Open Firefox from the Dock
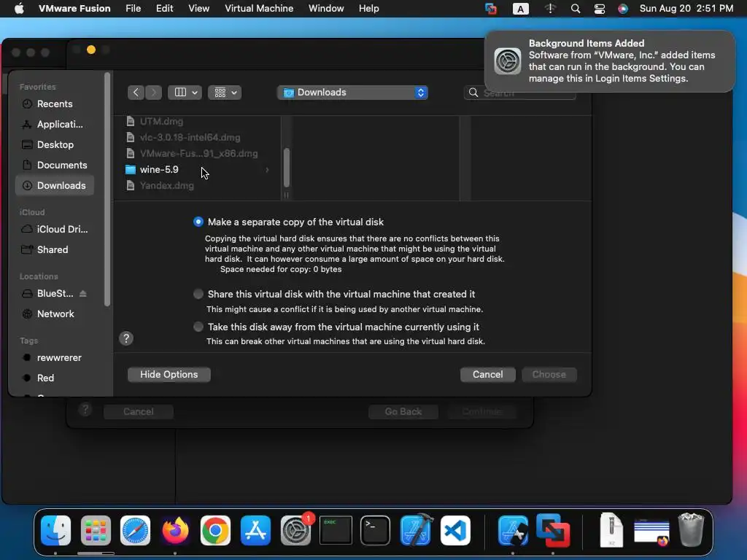This screenshot has height=560, width=747. pos(175,530)
